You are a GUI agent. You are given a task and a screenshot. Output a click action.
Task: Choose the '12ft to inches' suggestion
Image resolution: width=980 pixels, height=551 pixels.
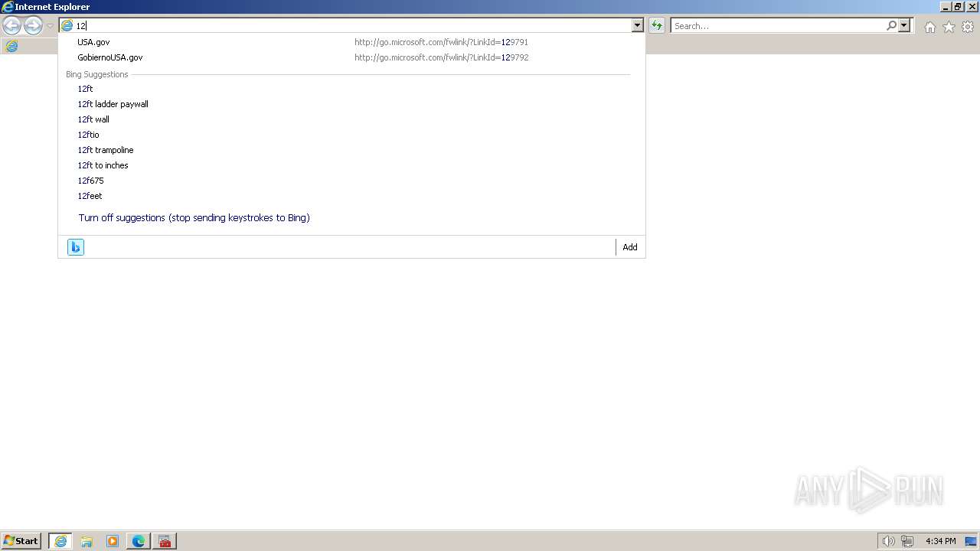352,165
